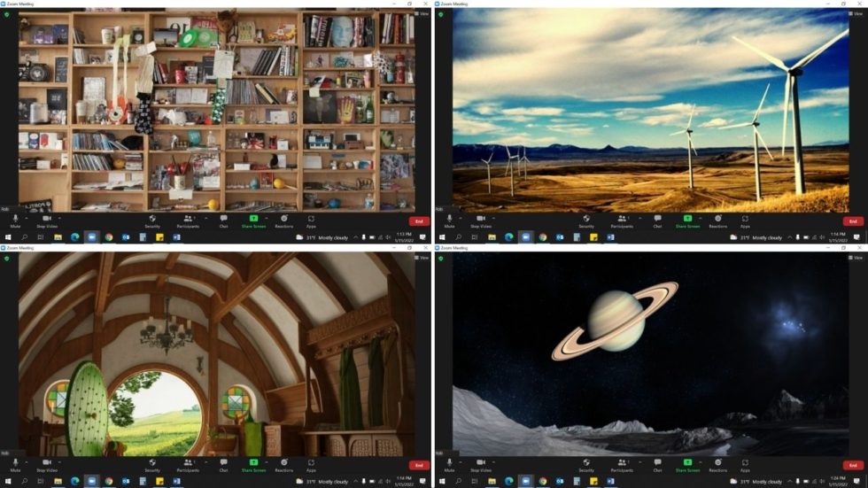Screen dimensions: 868x488
Task: Open Apps in the wind turbine meeting
Action: tap(745, 220)
